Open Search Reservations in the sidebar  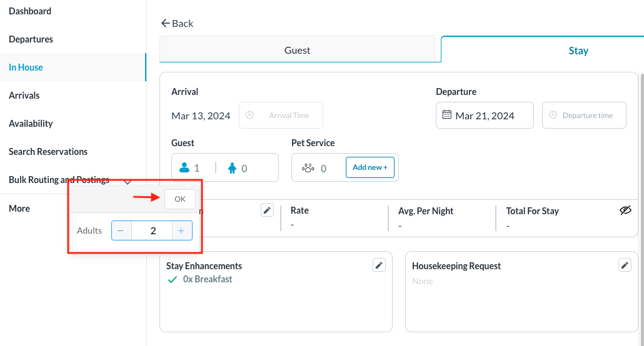click(x=48, y=152)
